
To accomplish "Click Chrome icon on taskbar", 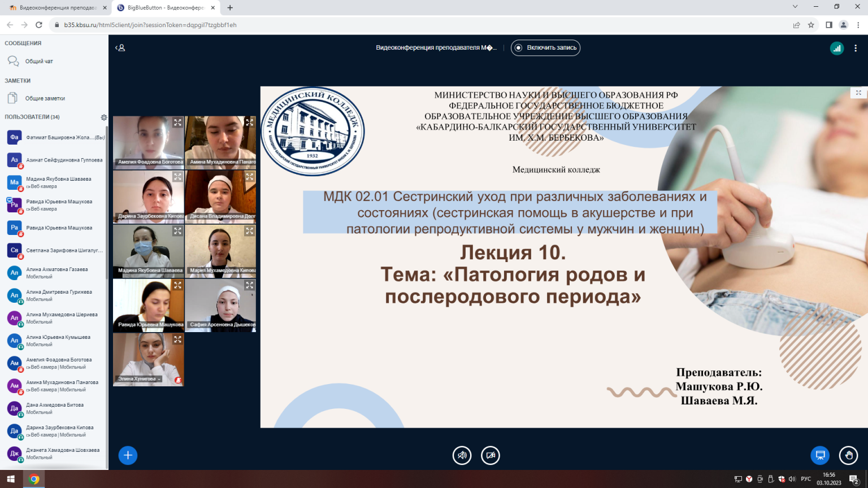I will [x=34, y=479].
